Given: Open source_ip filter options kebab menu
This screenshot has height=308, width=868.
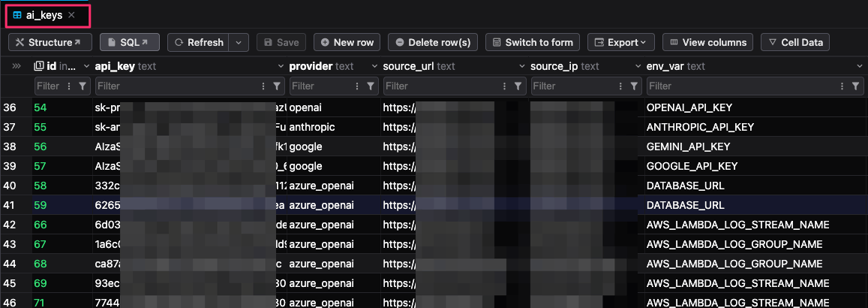Looking at the screenshot, I should [620, 86].
